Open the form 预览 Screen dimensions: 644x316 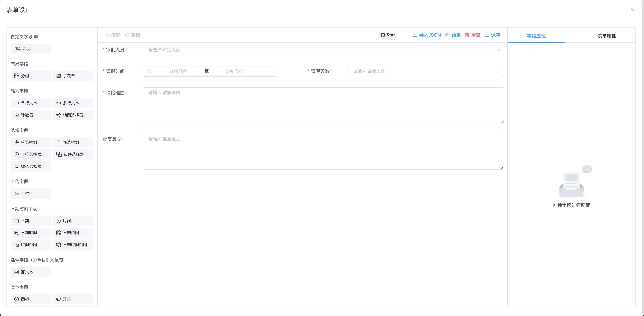(453, 35)
